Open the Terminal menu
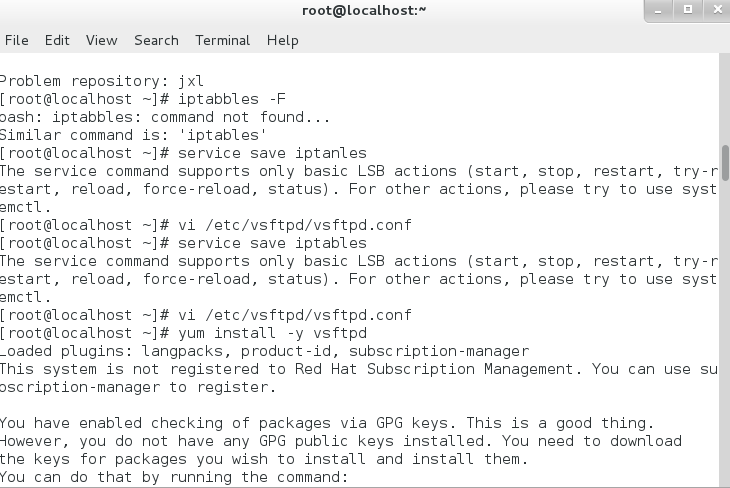This screenshot has height=488, width=730. tap(223, 40)
